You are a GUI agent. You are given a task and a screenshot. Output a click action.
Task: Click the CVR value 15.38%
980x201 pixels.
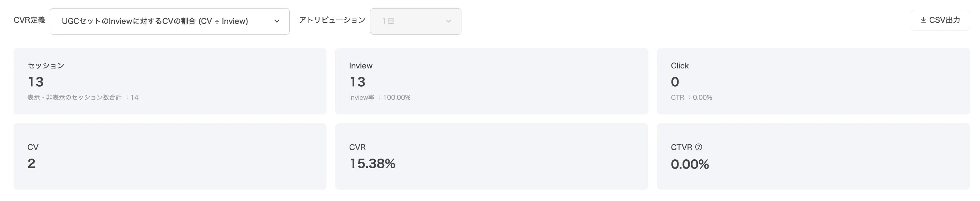click(x=372, y=164)
